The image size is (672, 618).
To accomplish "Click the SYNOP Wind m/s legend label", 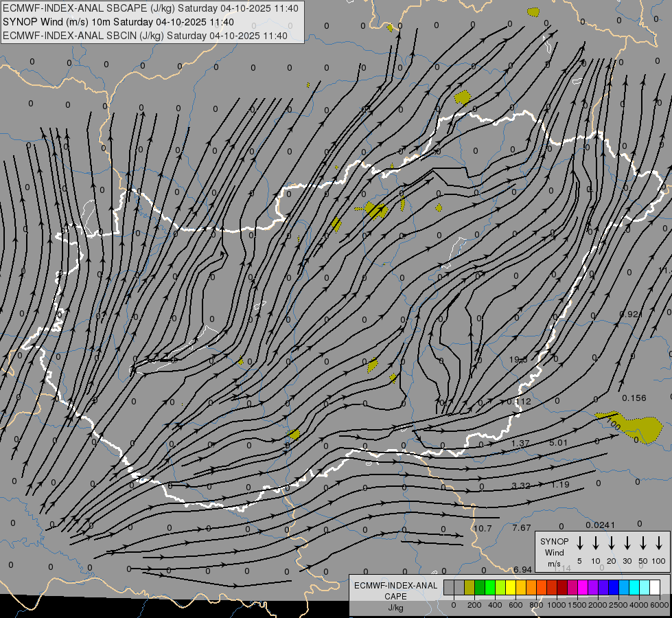I will [554, 553].
